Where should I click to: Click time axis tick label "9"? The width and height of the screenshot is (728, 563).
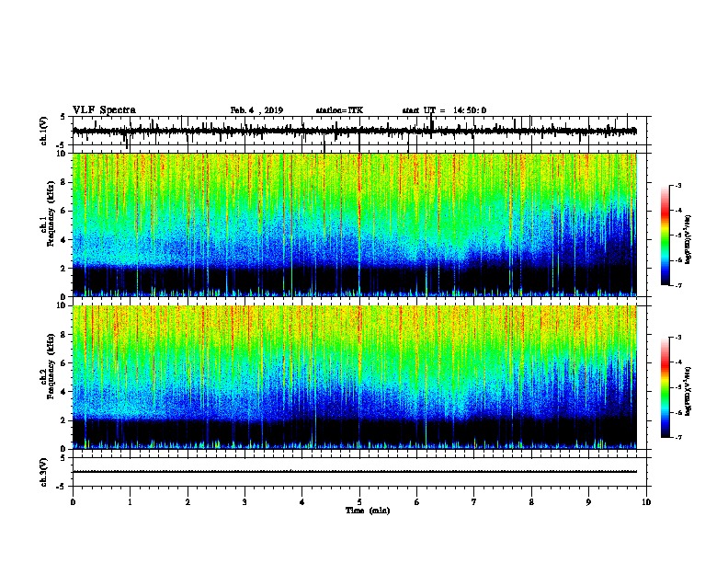pyautogui.click(x=588, y=502)
